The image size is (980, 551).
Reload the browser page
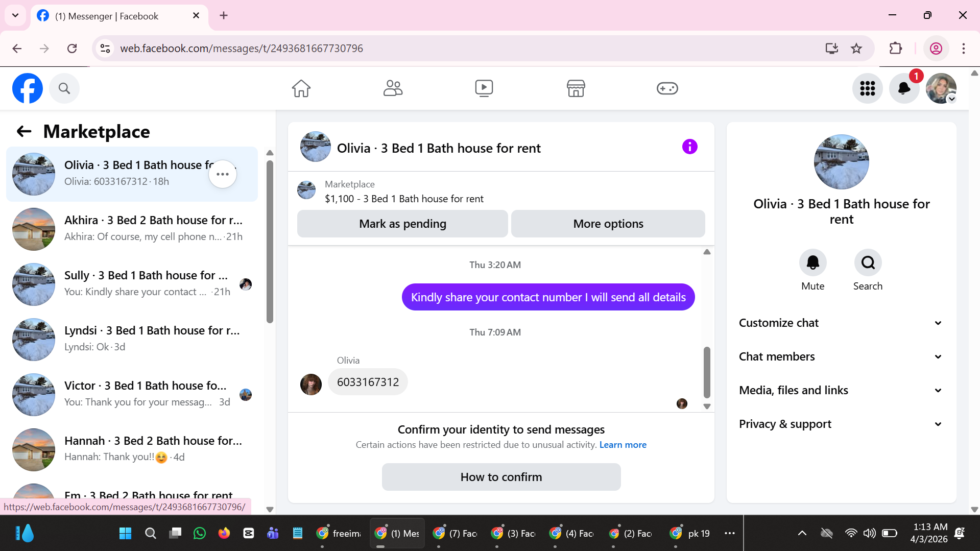(72, 49)
